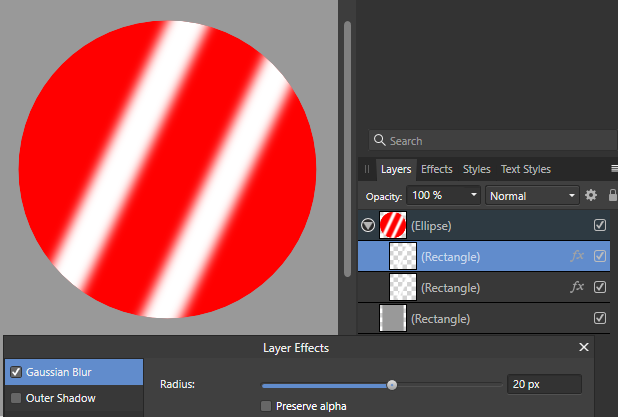The image size is (618, 417).
Task: Select the (Ellipse) layer name
Action: click(x=431, y=226)
